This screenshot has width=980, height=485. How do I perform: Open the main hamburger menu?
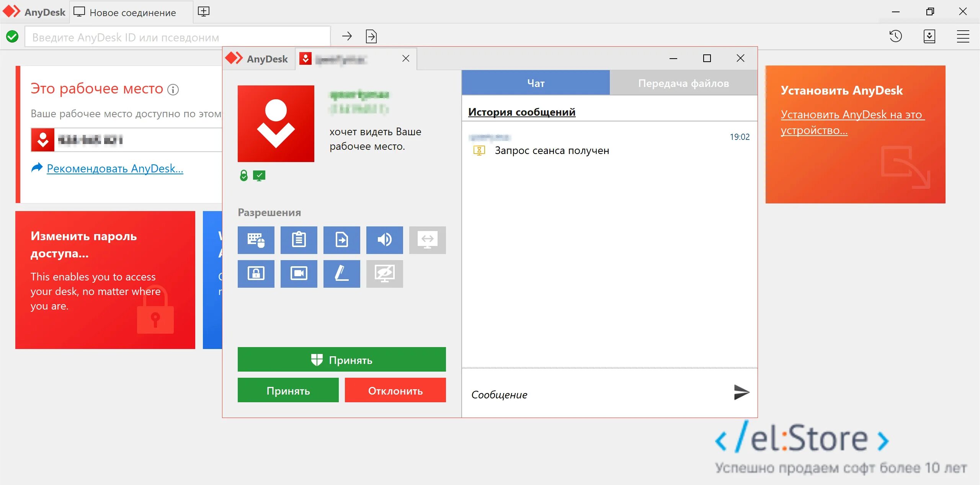coord(963,36)
